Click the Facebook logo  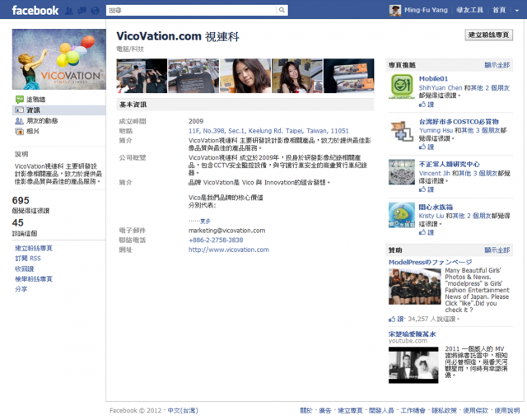(x=35, y=11)
